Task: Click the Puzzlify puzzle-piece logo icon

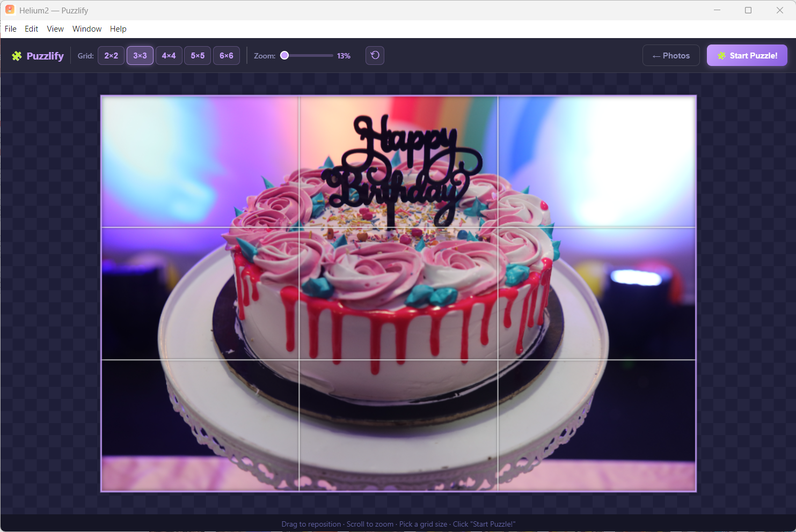Action: (x=17, y=56)
